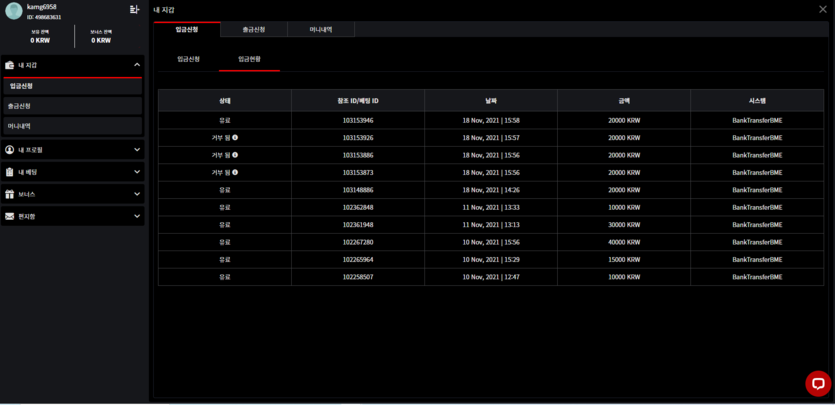This screenshot has height=405, width=835.
Task: Click the 시스템 column header
Action: coord(757,101)
